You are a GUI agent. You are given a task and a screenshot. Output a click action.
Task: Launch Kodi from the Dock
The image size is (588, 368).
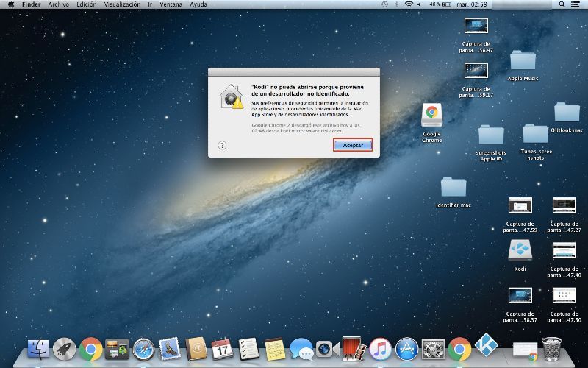(x=486, y=344)
